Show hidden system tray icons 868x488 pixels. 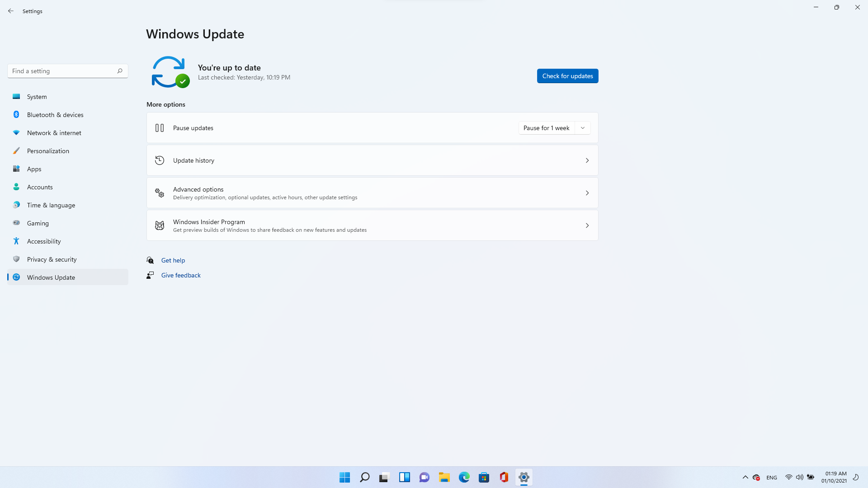745,477
